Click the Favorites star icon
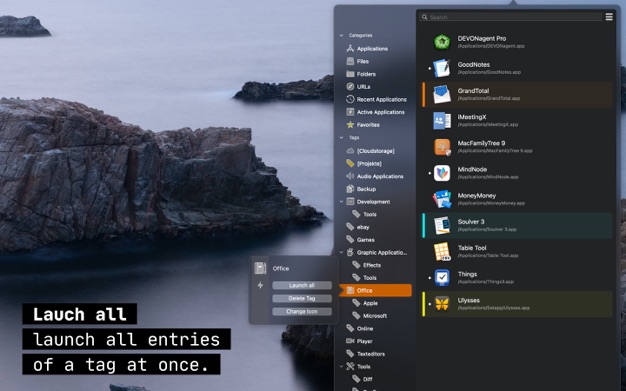 click(x=350, y=125)
